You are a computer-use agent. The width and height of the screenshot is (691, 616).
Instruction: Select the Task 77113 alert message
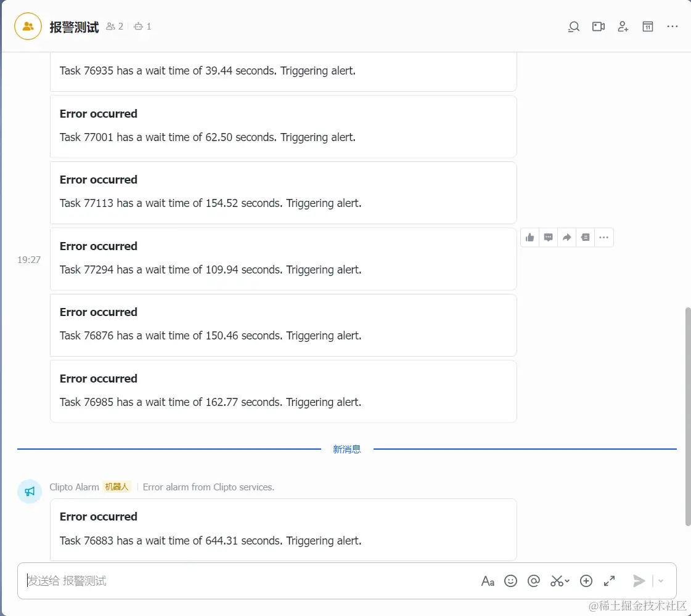pyautogui.click(x=284, y=193)
